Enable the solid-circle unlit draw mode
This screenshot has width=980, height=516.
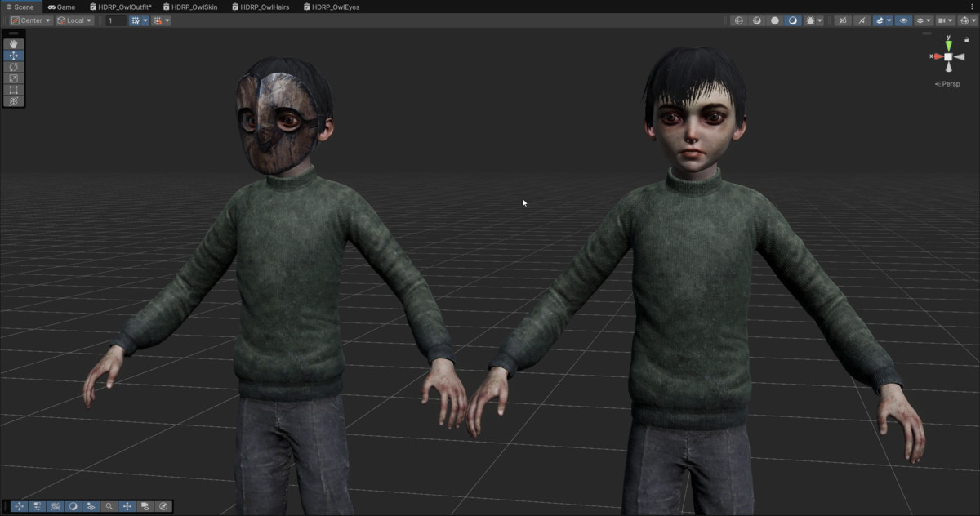[775, 20]
